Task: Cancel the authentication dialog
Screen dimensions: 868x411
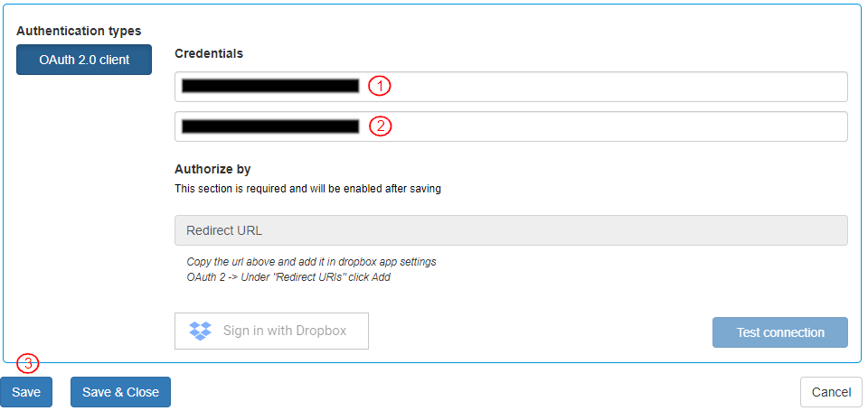Action: tap(830, 392)
